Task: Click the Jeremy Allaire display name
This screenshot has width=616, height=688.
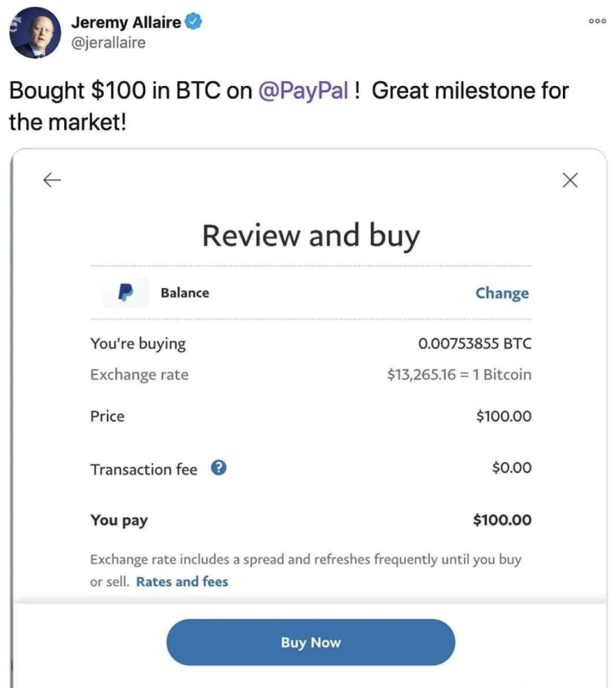Action: (126, 23)
